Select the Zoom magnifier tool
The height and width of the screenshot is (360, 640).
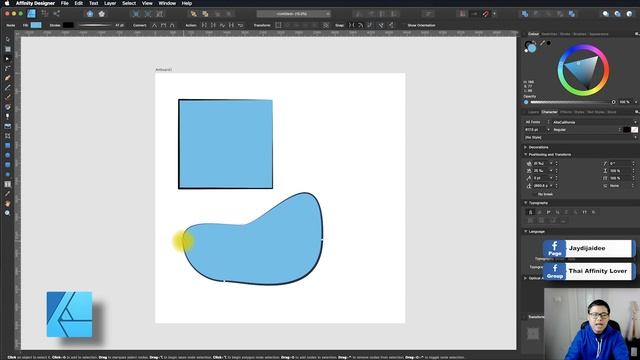click(x=7, y=213)
